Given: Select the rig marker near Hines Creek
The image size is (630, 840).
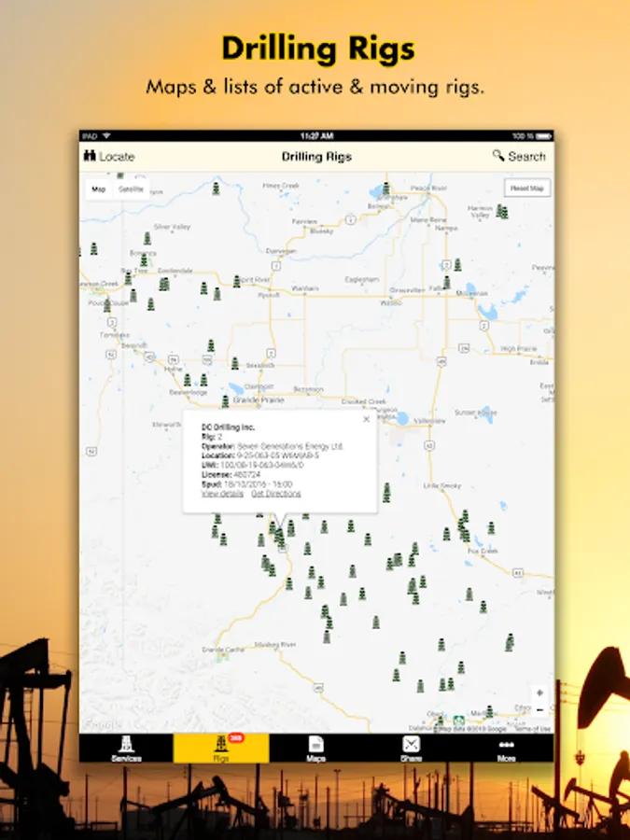Looking at the screenshot, I should tap(216, 189).
